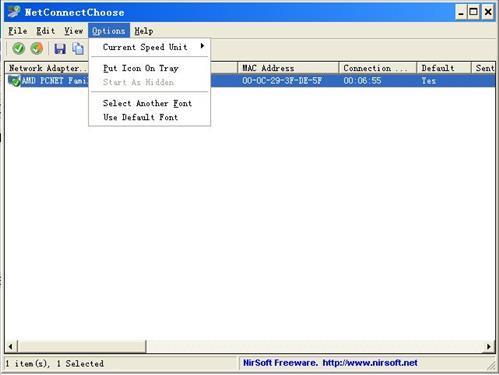Expand the Current Speed Unit submenu
The height and width of the screenshot is (375, 499).
[x=150, y=47]
